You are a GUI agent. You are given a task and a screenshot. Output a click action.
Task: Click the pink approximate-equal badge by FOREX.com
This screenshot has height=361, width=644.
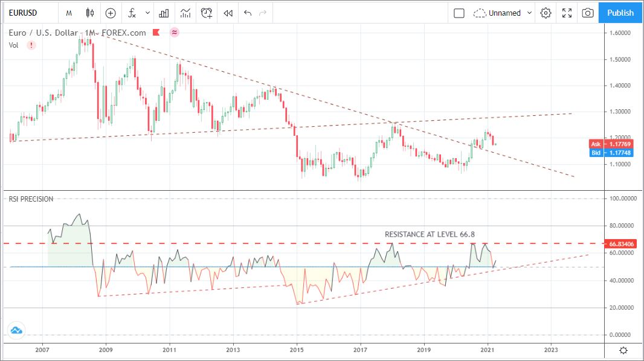click(174, 33)
